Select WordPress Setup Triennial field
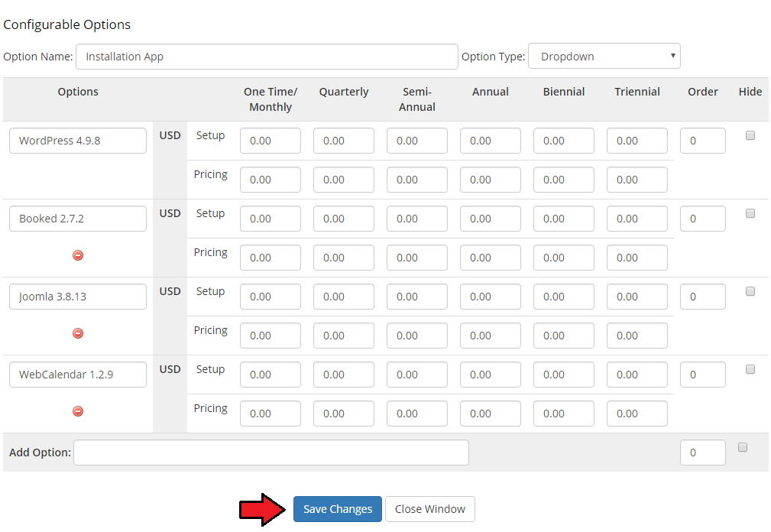This screenshot has height=532, width=771. 637,141
